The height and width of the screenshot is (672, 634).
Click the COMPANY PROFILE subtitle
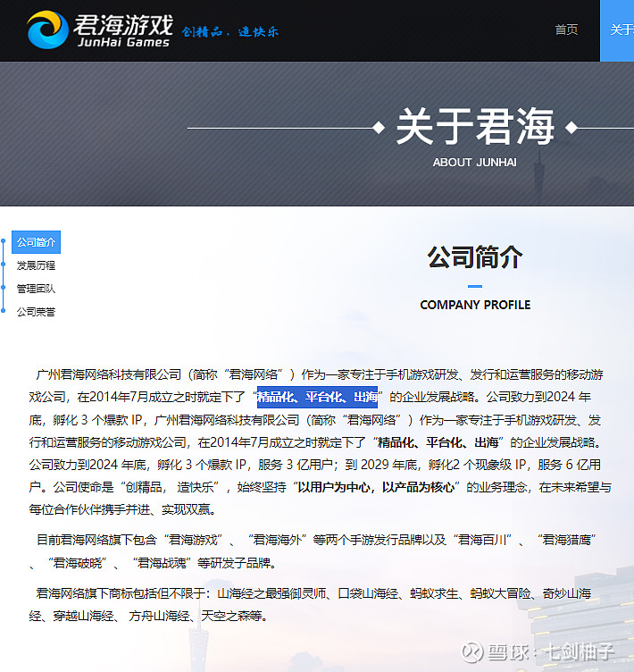coord(475,305)
